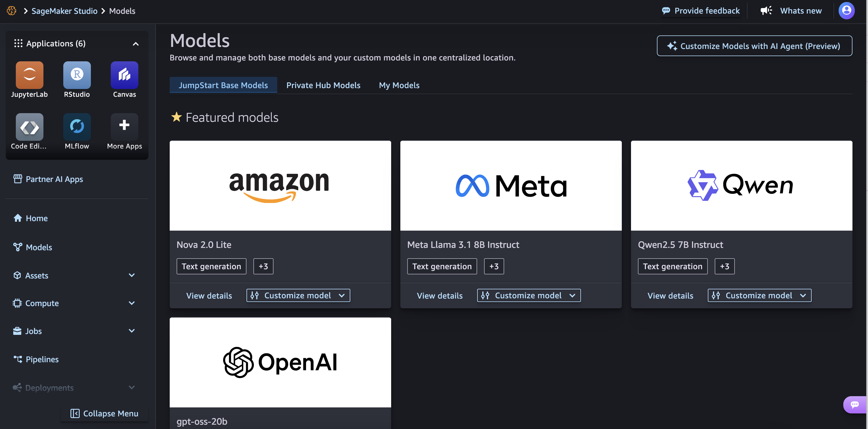Click the Assets cube icon
Screen dimensions: 868x429
pos(17,275)
